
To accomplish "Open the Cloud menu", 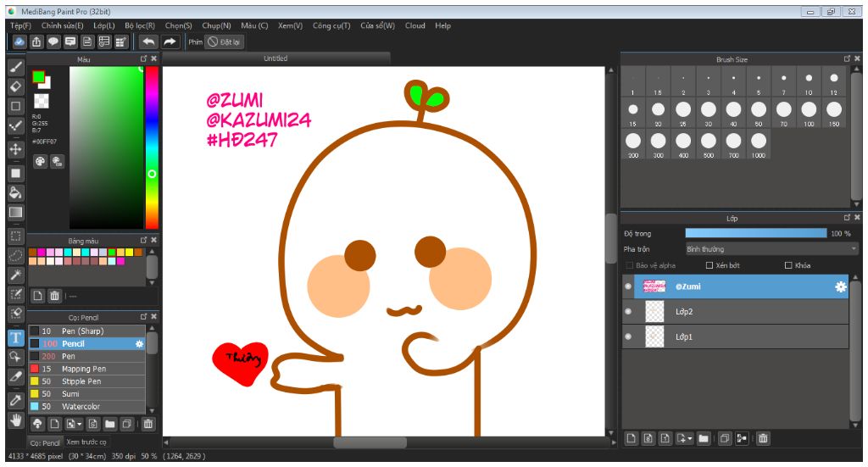I will click(x=415, y=25).
